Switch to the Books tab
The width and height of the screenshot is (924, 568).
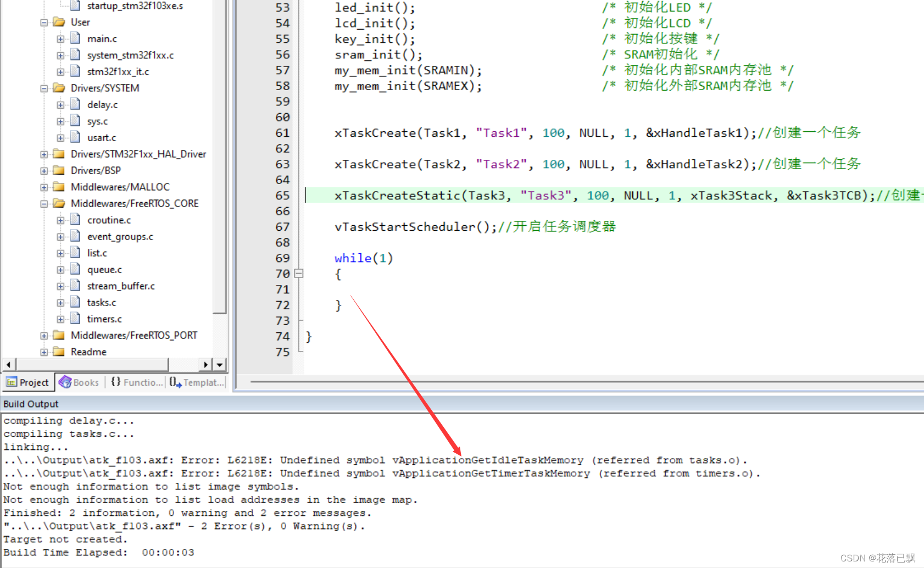click(79, 382)
